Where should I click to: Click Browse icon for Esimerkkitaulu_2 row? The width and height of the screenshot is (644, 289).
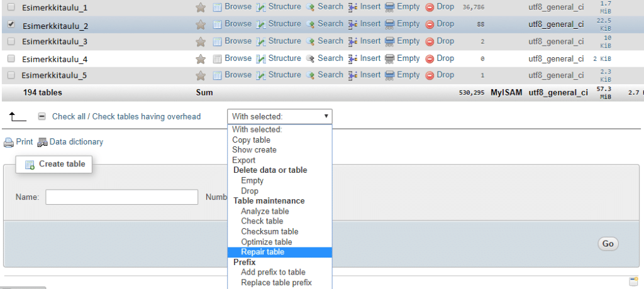pyautogui.click(x=218, y=25)
